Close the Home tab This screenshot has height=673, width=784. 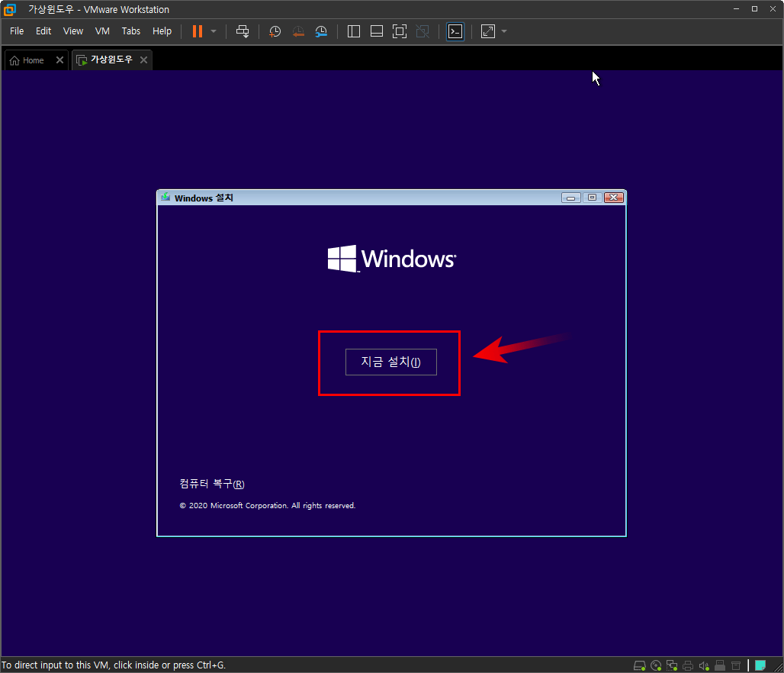coord(59,60)
